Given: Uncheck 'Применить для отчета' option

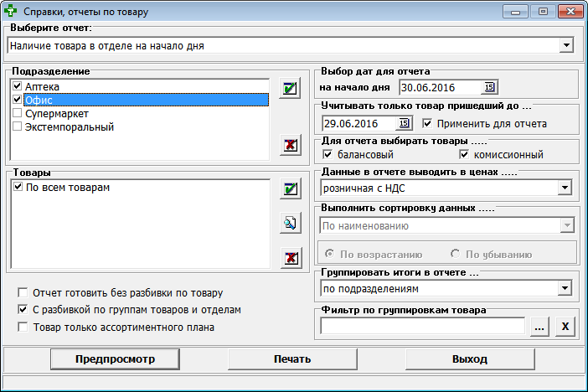Looking at the screenshot, I should tap(428, 124).
